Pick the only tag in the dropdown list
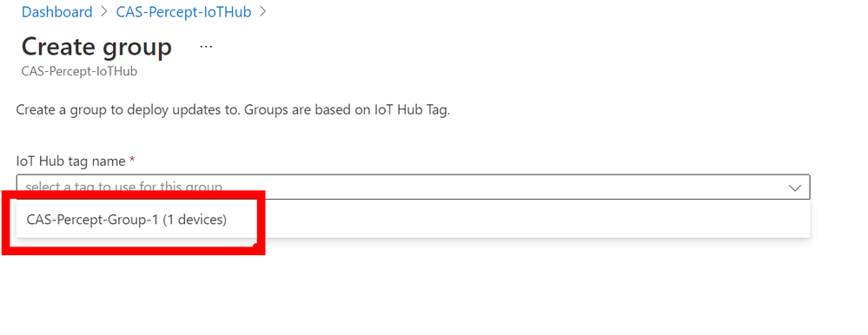Viewport: 868px width, 335px height. [x=413, y=220]
